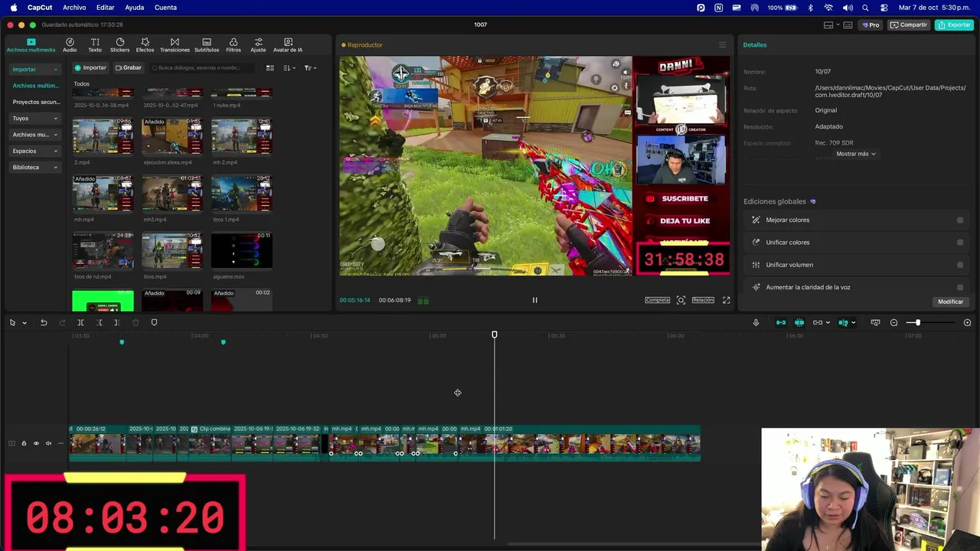Open the selection tool dropdown arrow

point(24,322)
